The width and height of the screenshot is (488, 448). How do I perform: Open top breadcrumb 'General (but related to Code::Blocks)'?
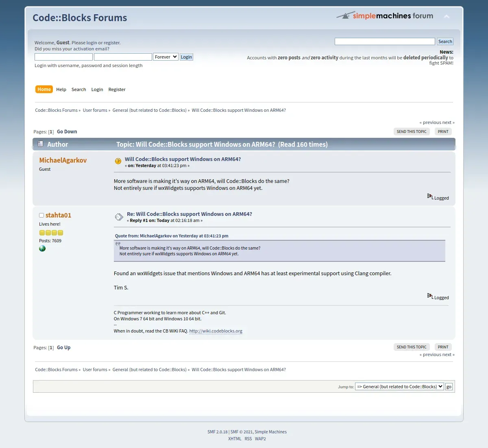coord(149,110)
